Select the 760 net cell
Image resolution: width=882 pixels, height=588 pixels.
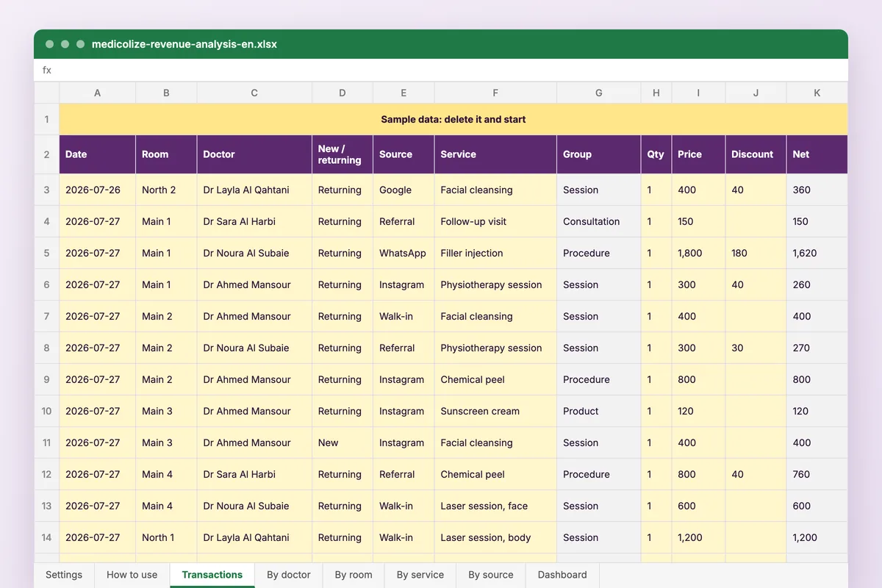click(817, 474)
